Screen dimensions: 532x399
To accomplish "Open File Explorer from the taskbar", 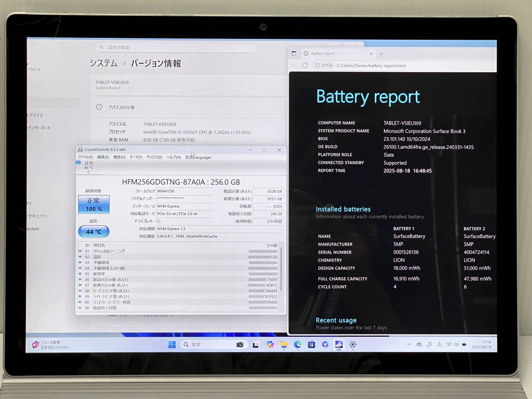I will [x=284, y=345].
